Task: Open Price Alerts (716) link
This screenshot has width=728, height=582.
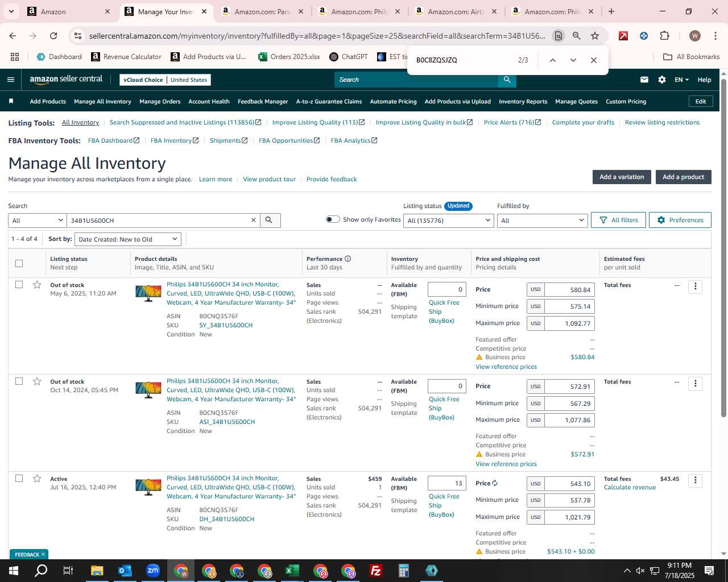Action: (512, 122)
